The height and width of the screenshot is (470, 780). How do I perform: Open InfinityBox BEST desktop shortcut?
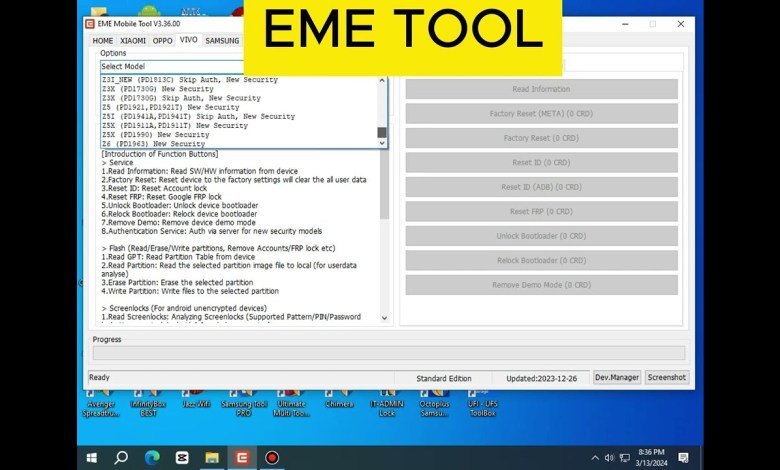(x=148, y=403)
